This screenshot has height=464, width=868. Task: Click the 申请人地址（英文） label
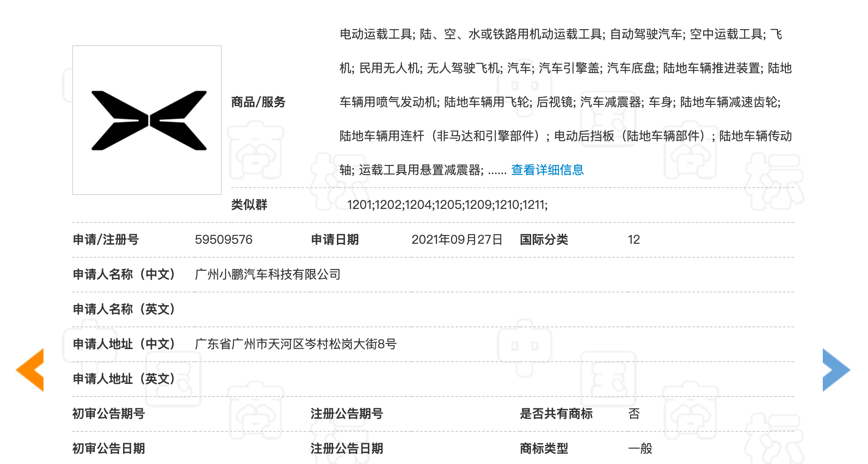124,379
